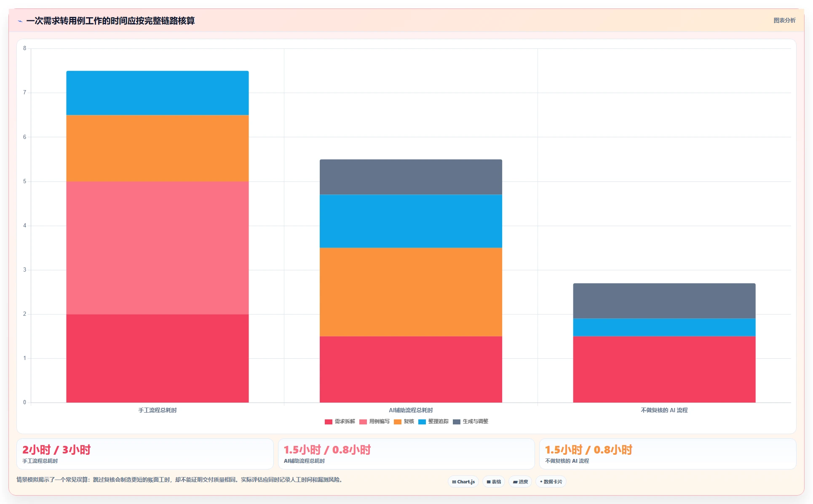Toggle the 用例编写 legend item
The width and height of the screenshot is (813, 504).
pyautogui.click(x=374, y=421)
